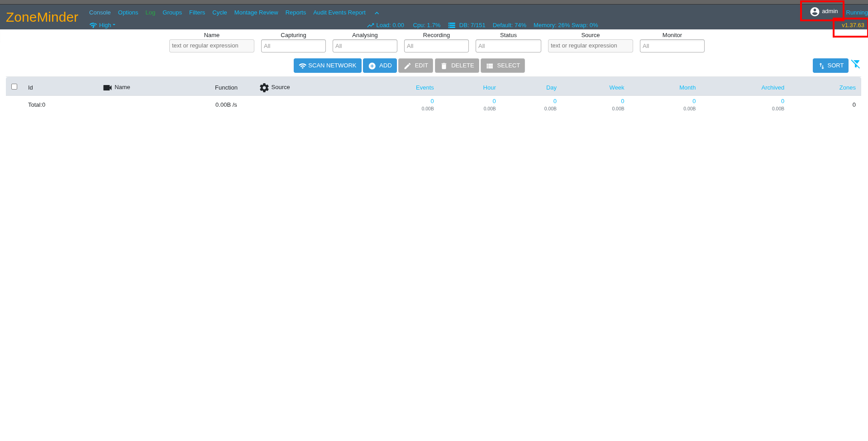Click the Running status link

click(857, 13)
